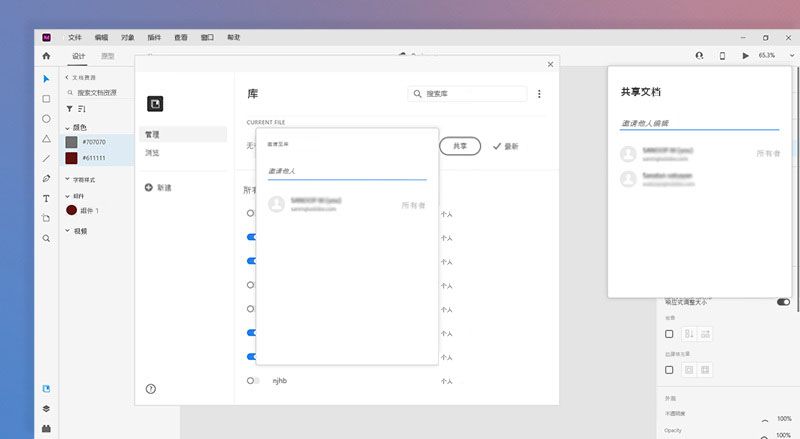The height and width of the screenshot is (439, 800).
Task: Select 浏览 in the library sidebar
Action: [152, 153]
